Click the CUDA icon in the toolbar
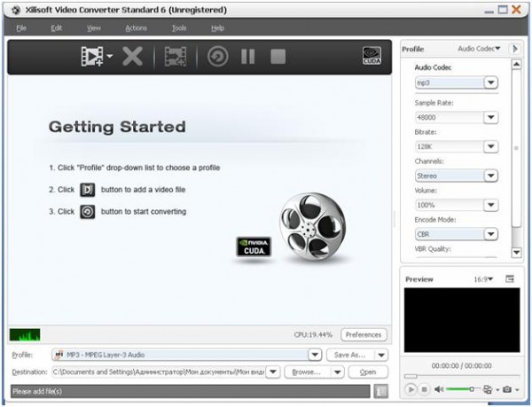 point(372,56)
